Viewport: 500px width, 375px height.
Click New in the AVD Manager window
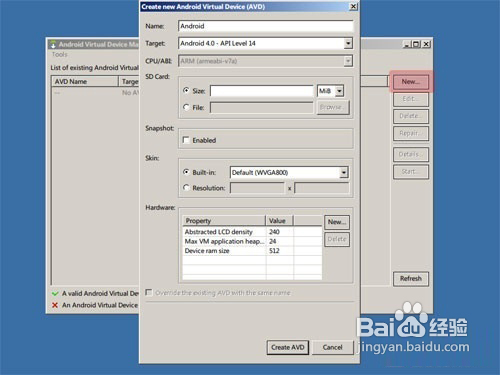click(411, 82)
